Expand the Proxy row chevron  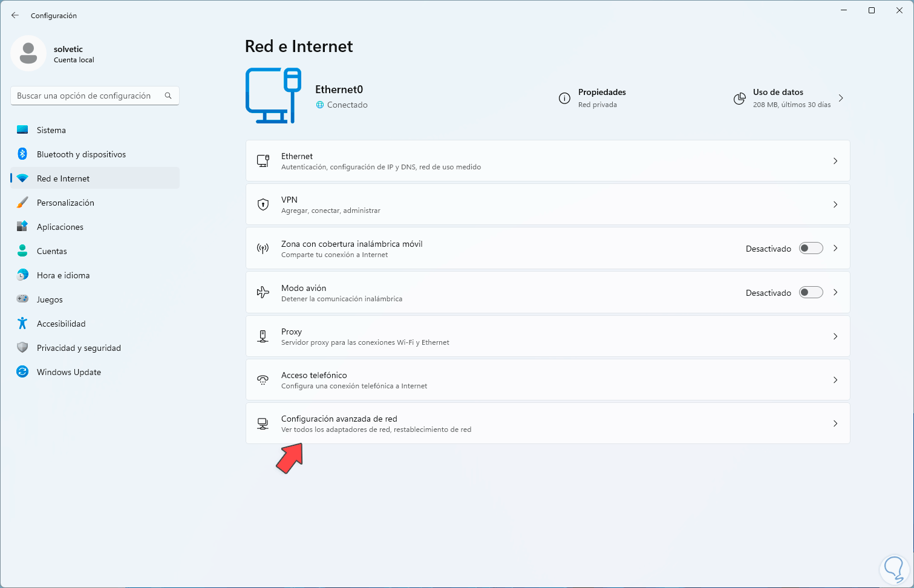coord(835,336)
